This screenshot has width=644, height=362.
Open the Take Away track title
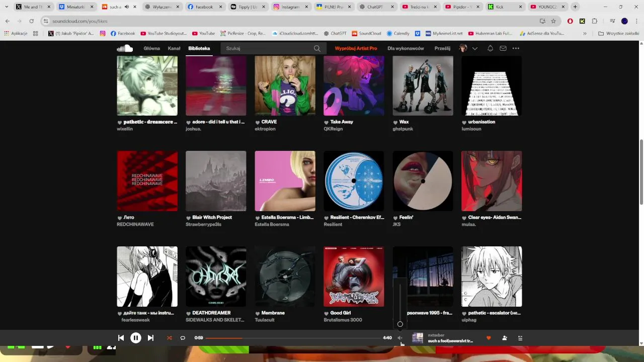[342, 122]
